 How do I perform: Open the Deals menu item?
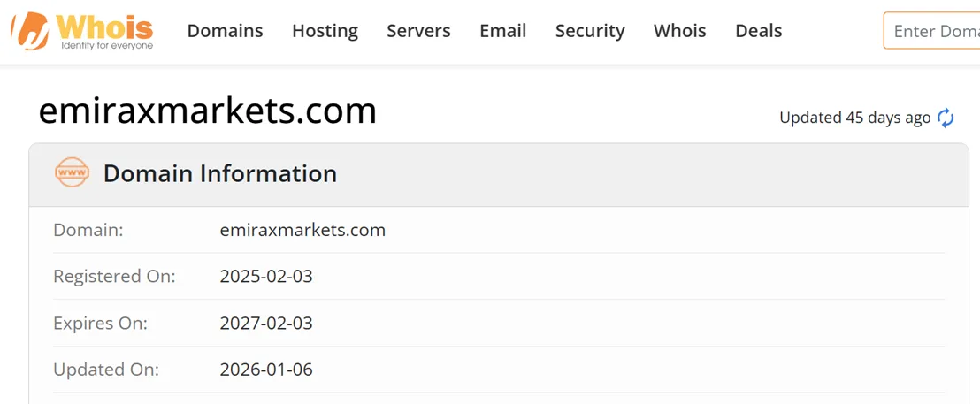coord(759,31)
